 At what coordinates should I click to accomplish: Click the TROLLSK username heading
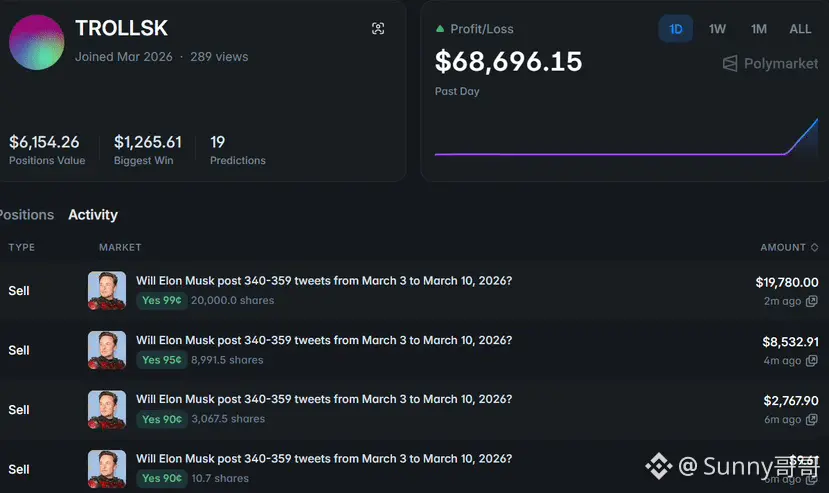122,28
